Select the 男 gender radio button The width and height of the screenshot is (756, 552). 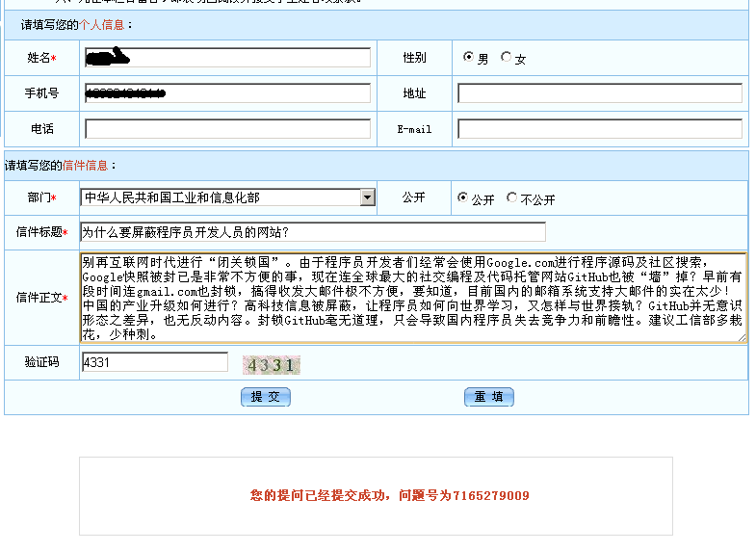(468, 57)
